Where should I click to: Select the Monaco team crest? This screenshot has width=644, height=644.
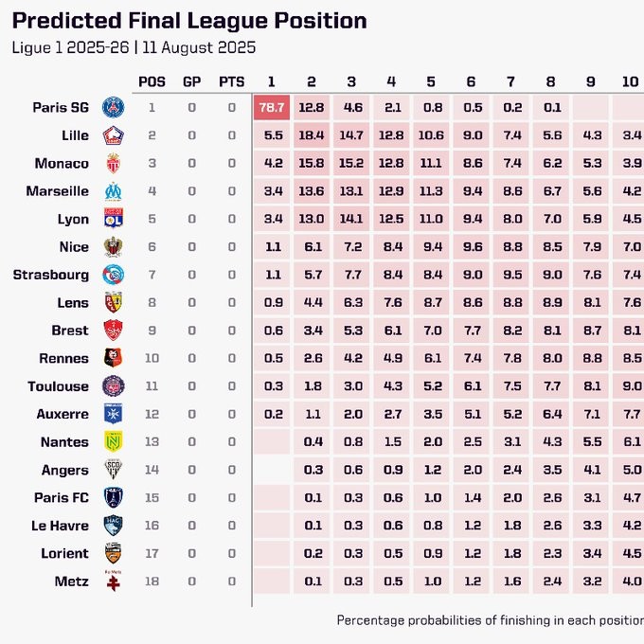(113, 163)
